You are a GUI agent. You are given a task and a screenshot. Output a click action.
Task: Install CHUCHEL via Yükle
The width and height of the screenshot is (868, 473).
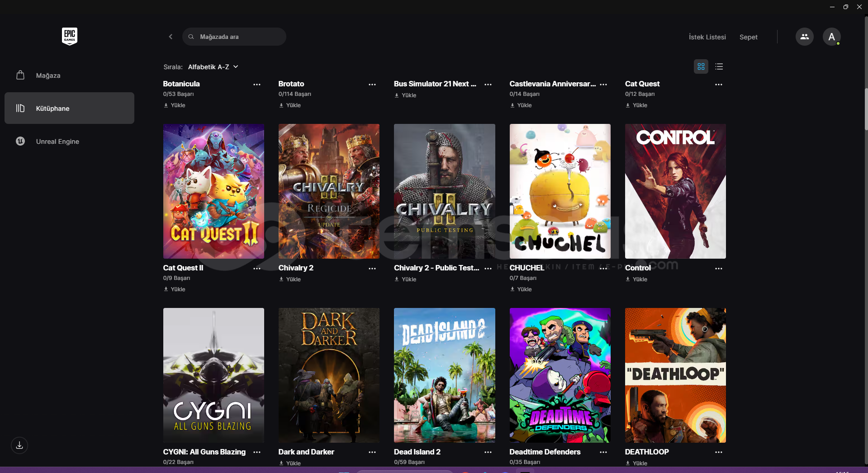[521, 289]
